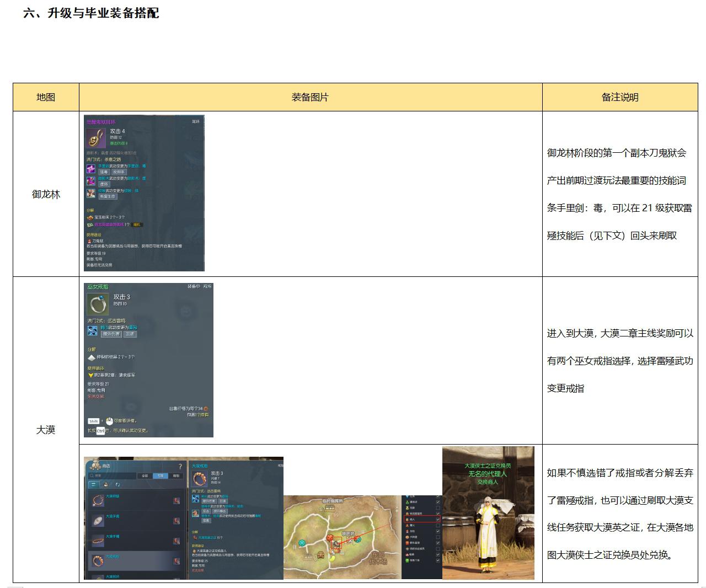Viewport: 706px width, 588px height.
Task: Click the 额外伤害 button in ring tooltip
Action: 111,334
